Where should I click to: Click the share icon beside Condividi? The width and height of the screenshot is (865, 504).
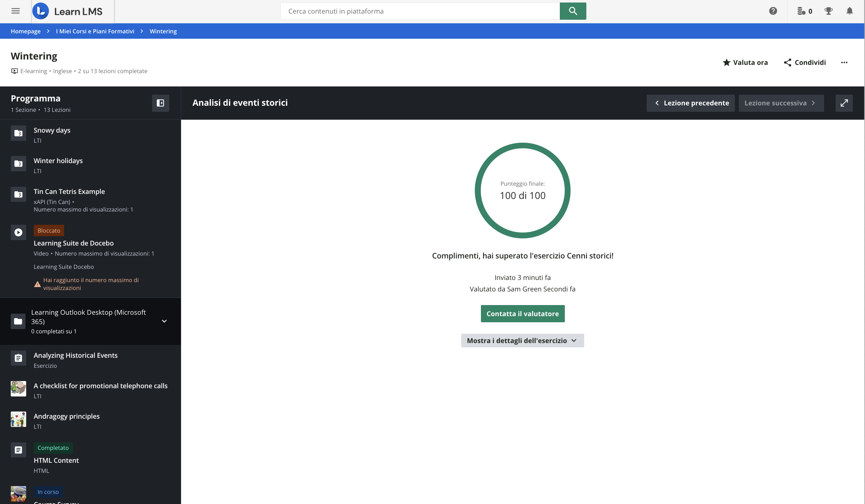click(788, 62)
